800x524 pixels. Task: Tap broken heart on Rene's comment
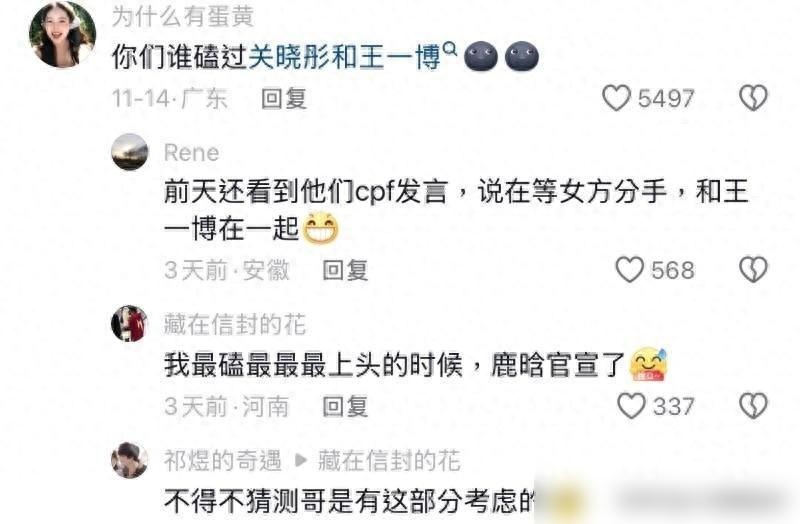[754, 269]
